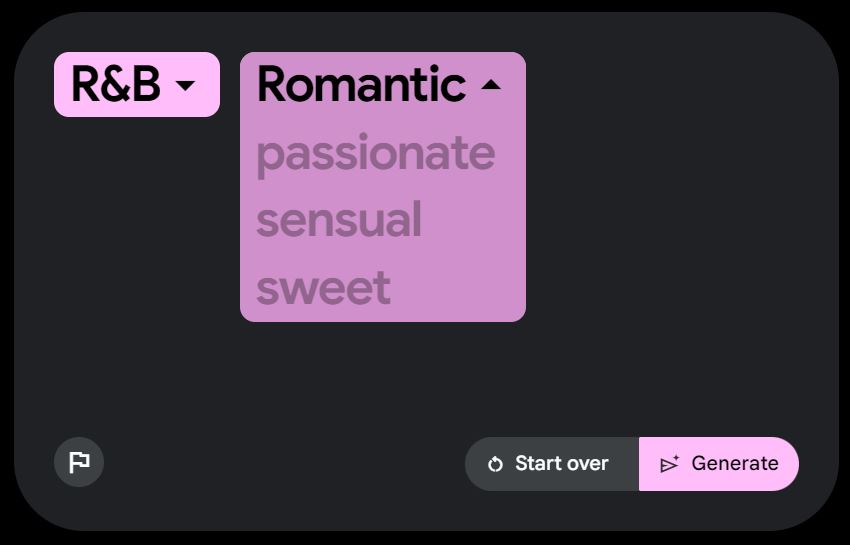The image size is (850, 545).
Task: Close the expanded mood options panel
Action: (x=490, y=86)
